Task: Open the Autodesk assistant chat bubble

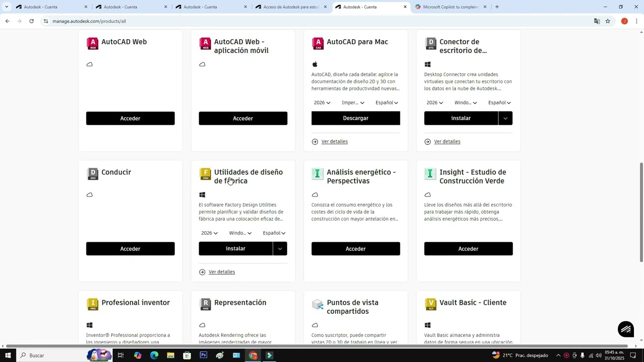Action: coord(626,329)
